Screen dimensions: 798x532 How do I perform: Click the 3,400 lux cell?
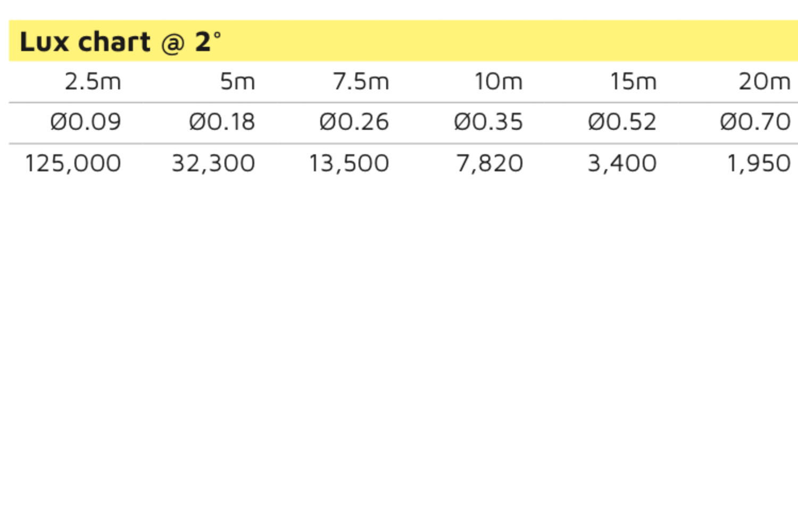[x=622, y=163]
